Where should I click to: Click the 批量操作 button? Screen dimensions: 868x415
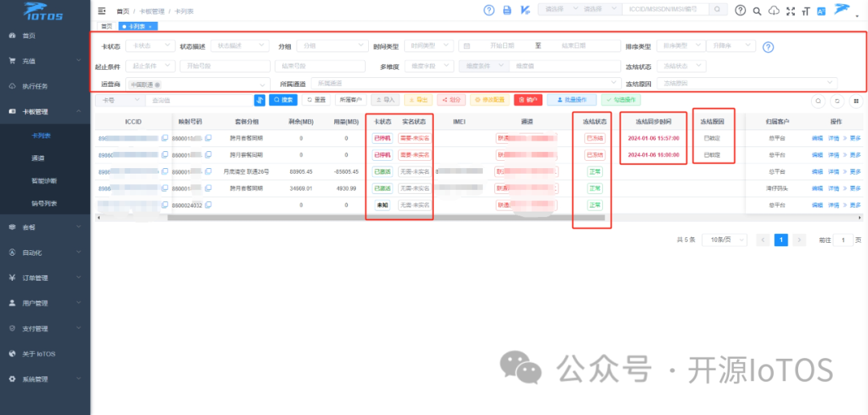[x=572, y=101]
